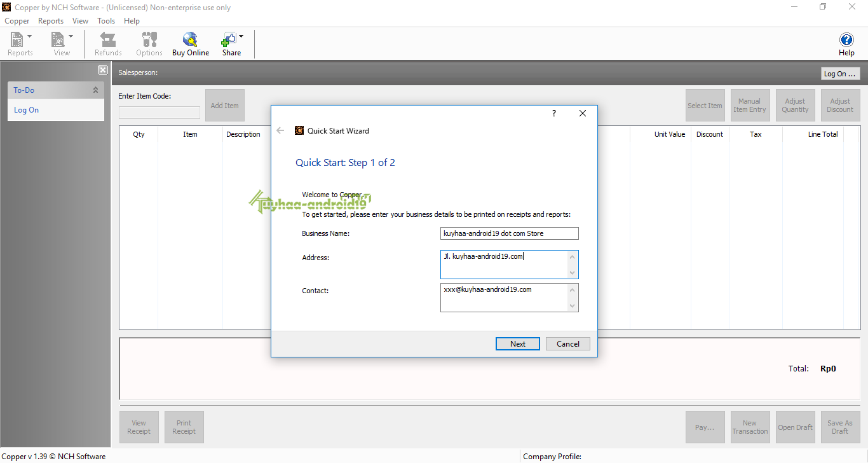Click the Pay... button

(705, 427)
